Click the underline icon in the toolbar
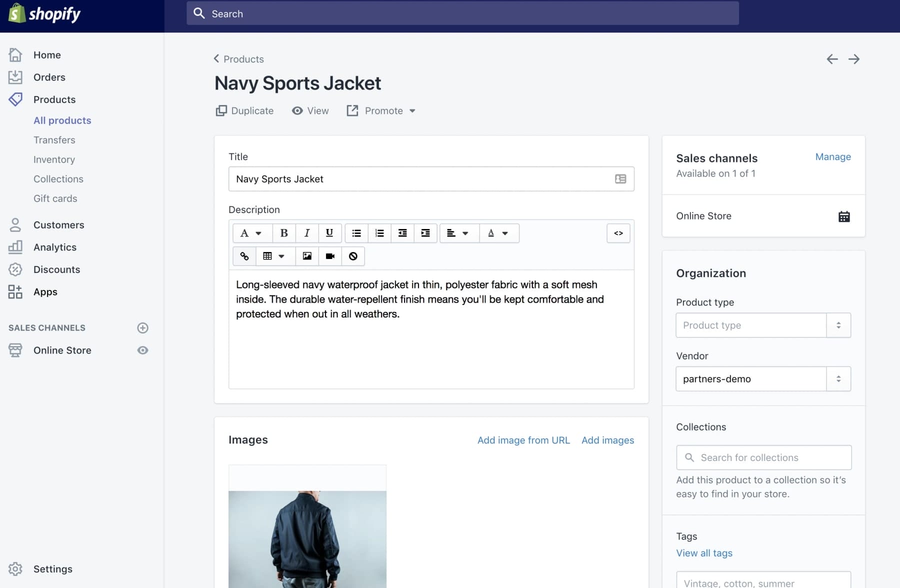Viewport: 900px width, 588px height. (x=329, y=233)
